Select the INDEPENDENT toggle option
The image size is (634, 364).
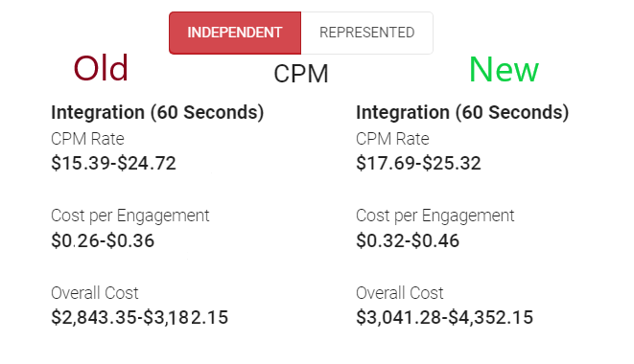pos(235,33)
